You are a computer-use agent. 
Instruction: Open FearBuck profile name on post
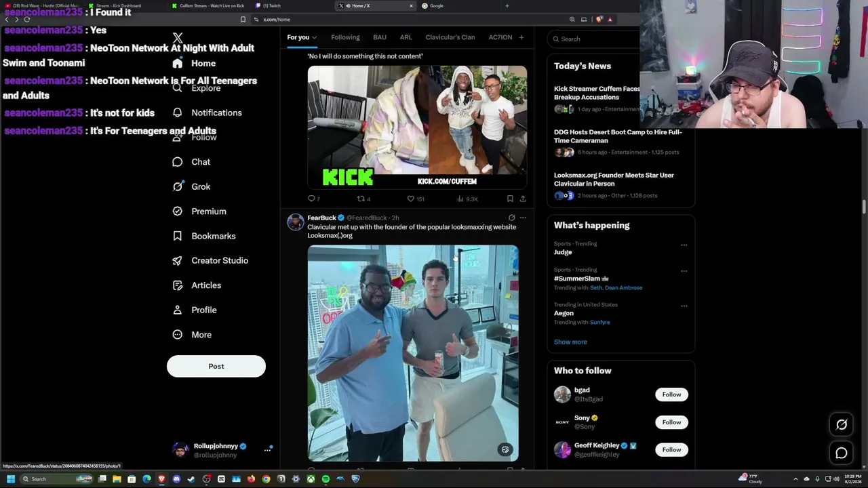coord(321,218)
